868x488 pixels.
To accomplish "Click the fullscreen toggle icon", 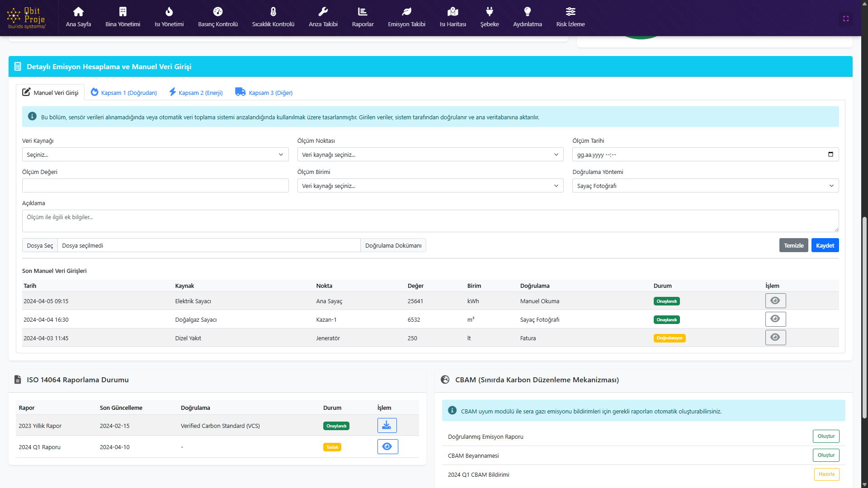I will click(846, 19).
